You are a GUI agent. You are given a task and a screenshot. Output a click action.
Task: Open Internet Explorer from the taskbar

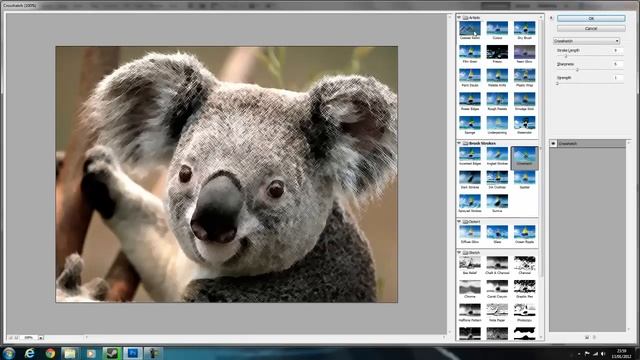pyautogui.click(x=29, y=353)
